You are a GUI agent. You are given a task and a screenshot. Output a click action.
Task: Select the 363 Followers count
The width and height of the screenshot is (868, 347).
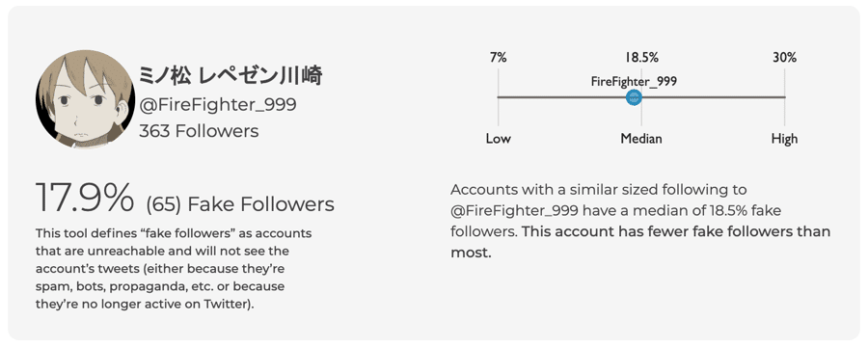(x=199, y=131)
